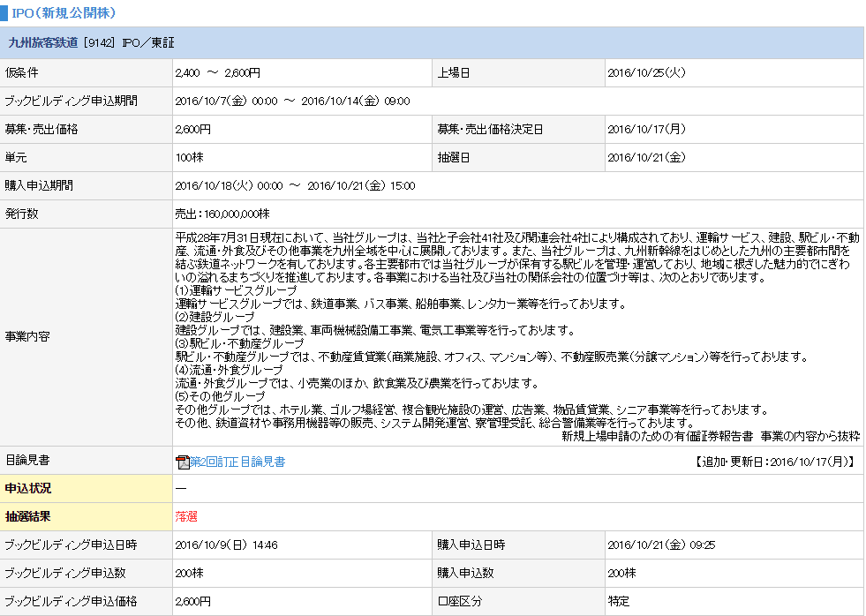Click the 単元 row label
This screenshot has height=616, width=866.
coord(16,157)
